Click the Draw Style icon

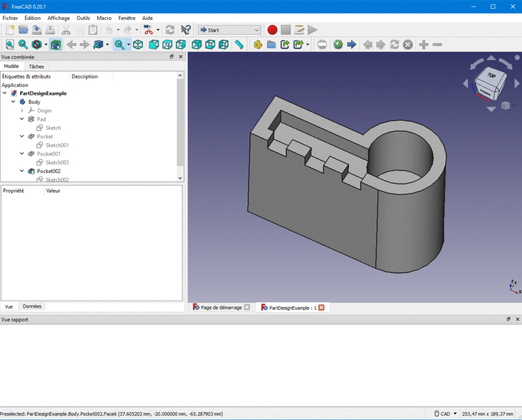[x=37, y=44]
